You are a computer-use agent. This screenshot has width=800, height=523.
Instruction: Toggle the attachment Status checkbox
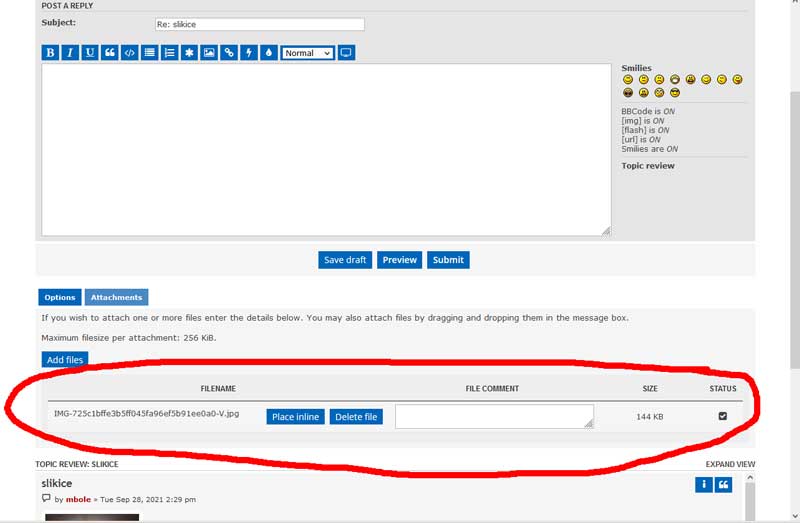pyautogui.click(x=722, y=416)
